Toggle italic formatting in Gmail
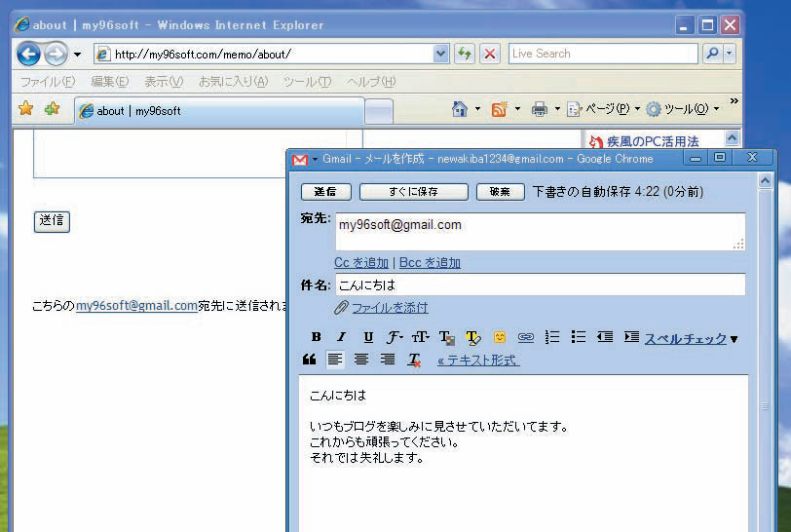The height and width of the screenshot is (532, 791). [342, 337]
